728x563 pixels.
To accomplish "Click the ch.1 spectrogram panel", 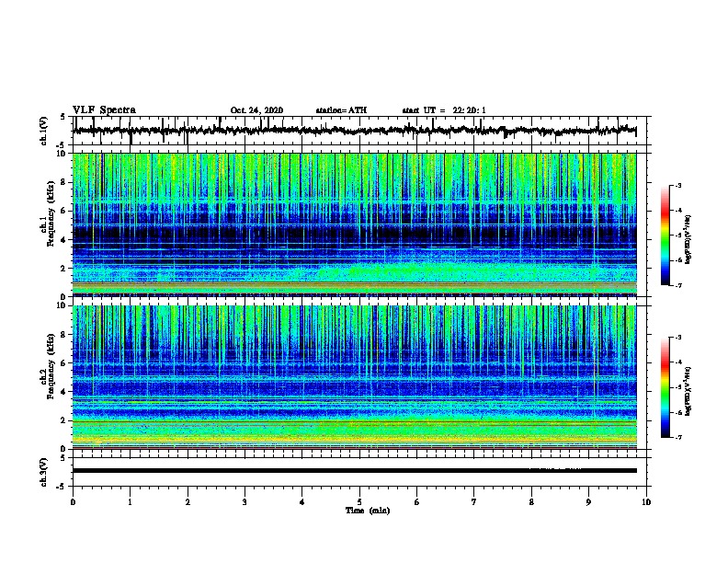I will (354, 224).
